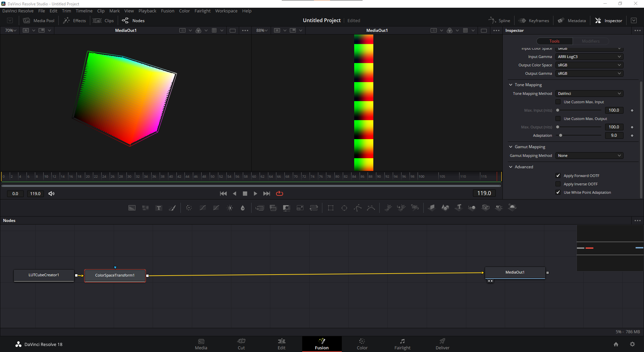Open the Spline editor panel
This screenshot has width=644, height=352.
pyautogui.click(x=499, y=20)
